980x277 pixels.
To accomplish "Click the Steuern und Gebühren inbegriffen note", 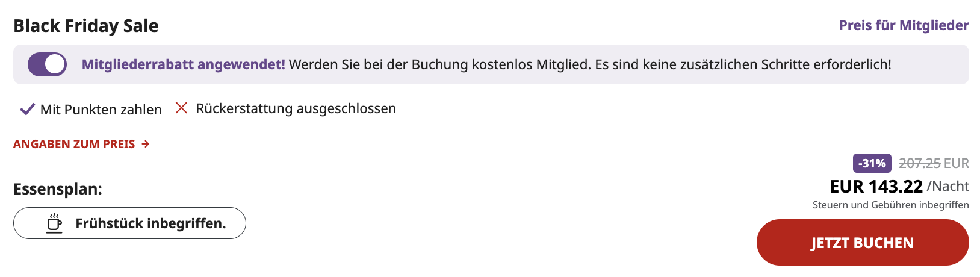I will pos(890,205).
